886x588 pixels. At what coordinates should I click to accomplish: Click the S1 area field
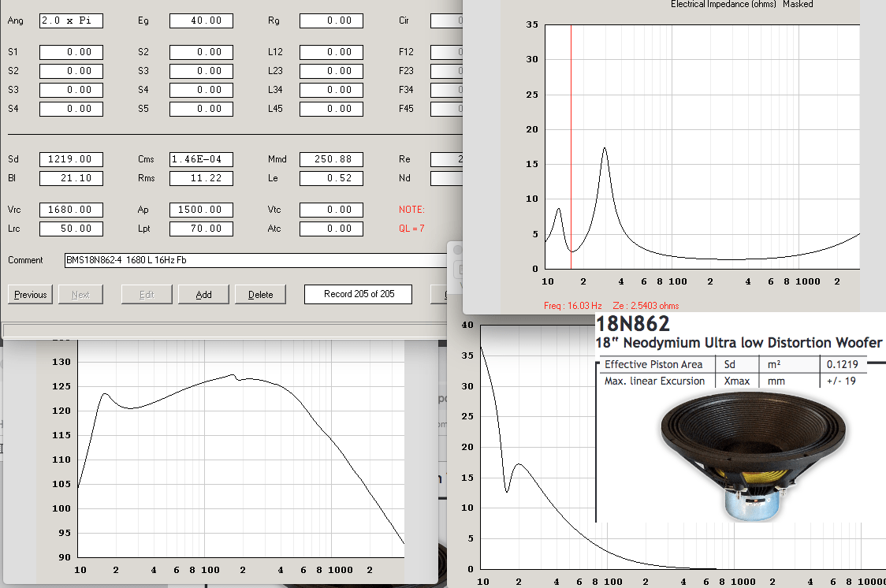(71, 53)
